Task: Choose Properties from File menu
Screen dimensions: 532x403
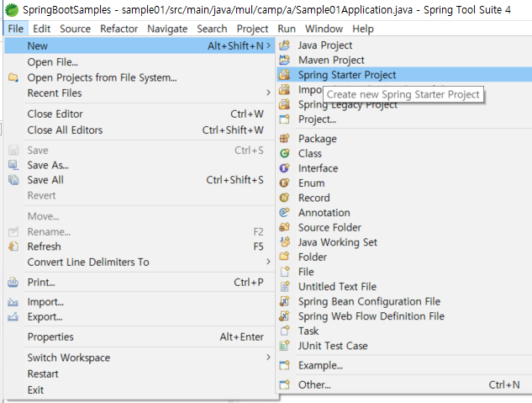Action: point(140,337)
